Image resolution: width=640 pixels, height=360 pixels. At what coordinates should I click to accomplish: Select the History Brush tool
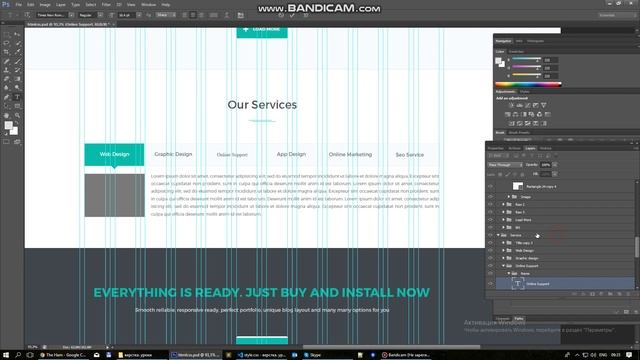click(x=17, y=70)
